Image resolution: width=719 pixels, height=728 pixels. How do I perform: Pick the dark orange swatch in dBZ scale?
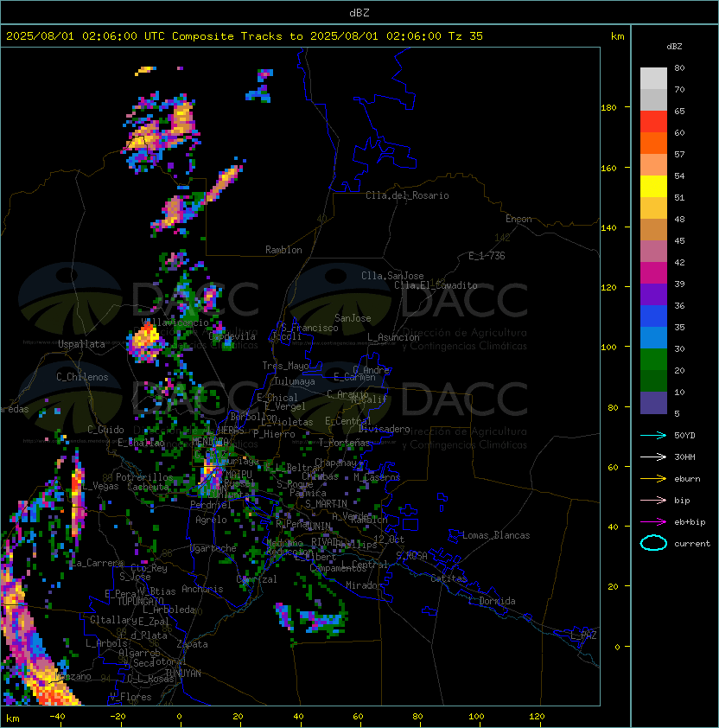coord(653,144)
